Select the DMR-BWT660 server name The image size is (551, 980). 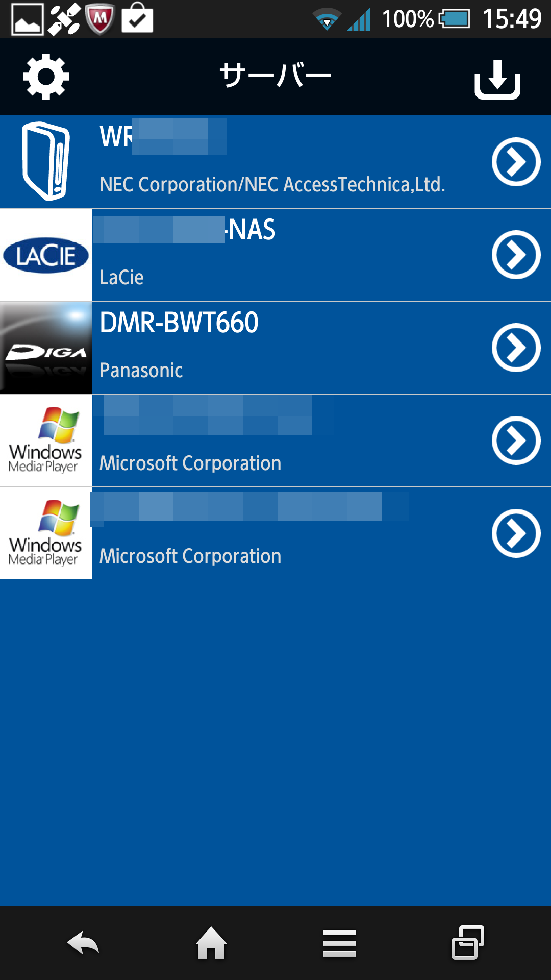pyautogui.click(x=179, y=323)
